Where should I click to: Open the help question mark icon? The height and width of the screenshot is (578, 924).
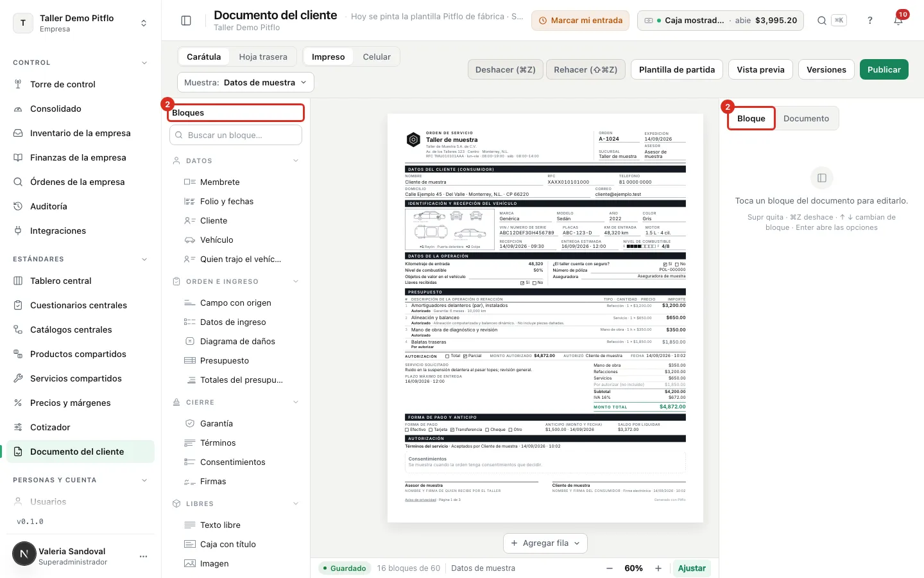pyautogui.click(x=870, y=21)
